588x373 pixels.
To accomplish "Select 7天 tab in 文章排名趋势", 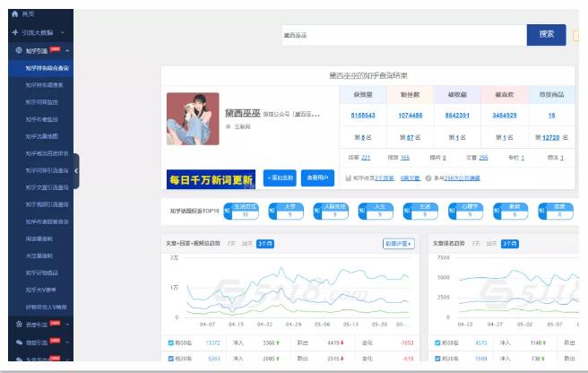I will 476,244.
